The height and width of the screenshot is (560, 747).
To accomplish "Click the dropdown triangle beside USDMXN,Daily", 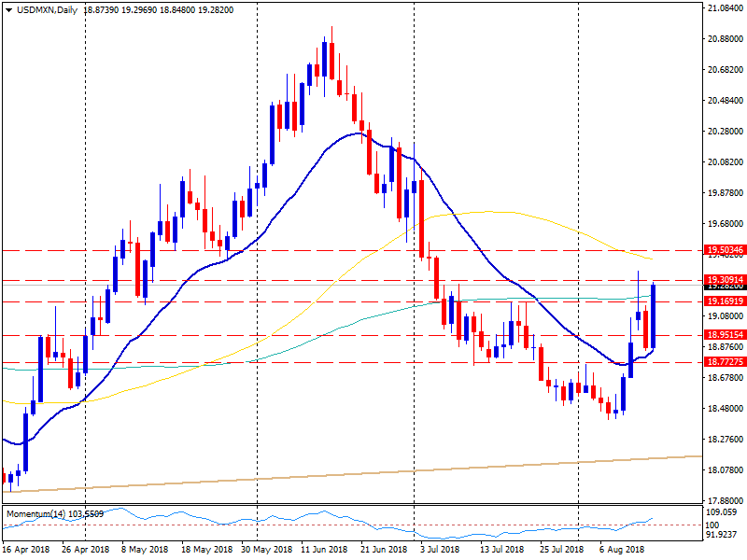I will click(x=8, y=9).
